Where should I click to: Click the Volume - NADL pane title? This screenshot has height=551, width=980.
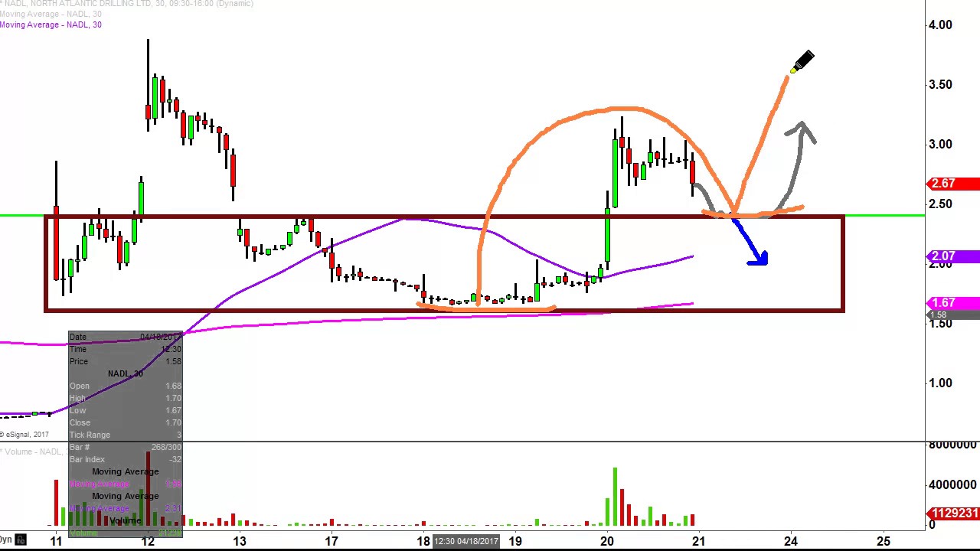tap(32, 452)
